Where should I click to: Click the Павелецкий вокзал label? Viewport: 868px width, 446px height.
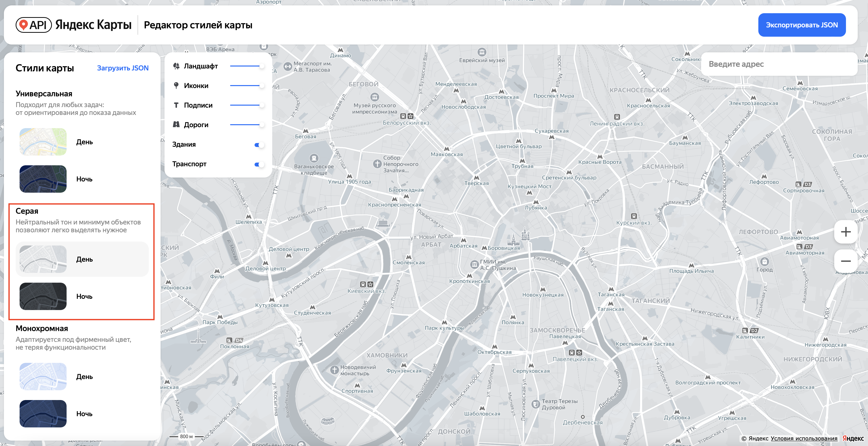pyautogui.click(x=575, y=359)
